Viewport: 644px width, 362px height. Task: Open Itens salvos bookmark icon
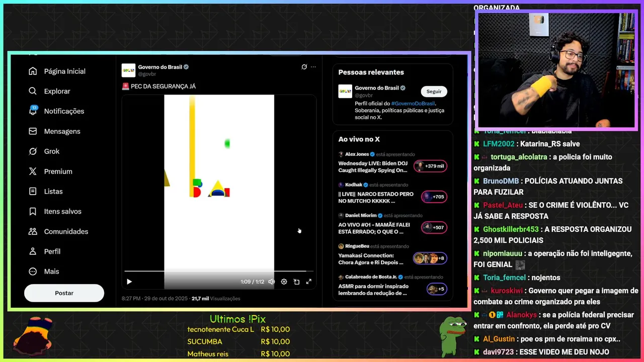click(33, 212)
